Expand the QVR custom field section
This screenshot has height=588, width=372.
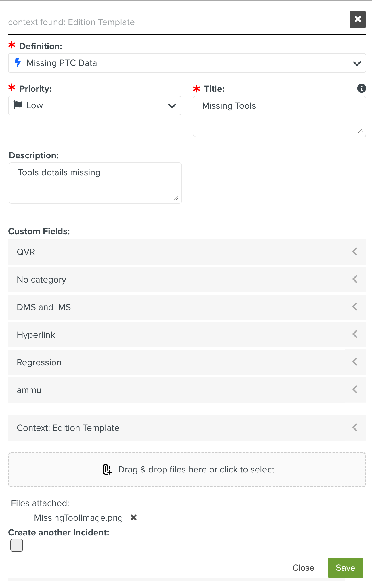pyautogui.click(x=187, y=252)
